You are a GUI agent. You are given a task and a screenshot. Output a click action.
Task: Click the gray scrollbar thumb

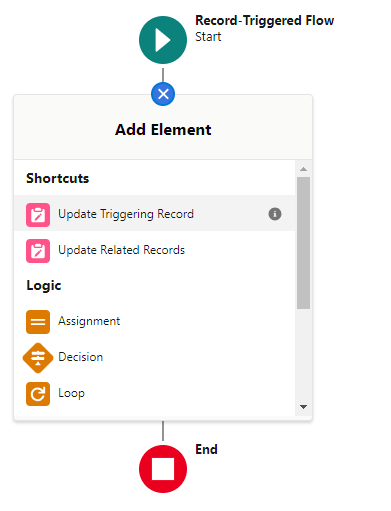(x=303, y=243)
